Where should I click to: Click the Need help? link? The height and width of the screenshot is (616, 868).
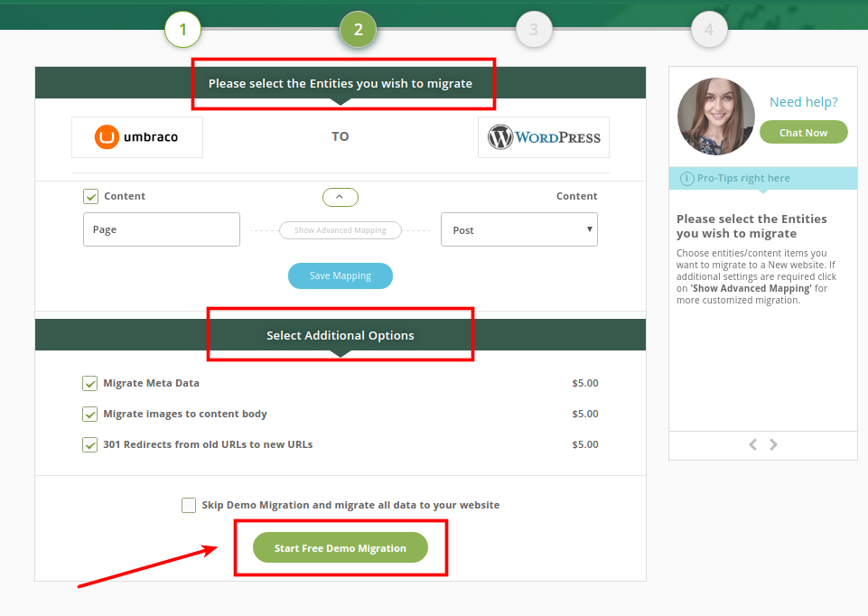point(804,102)
